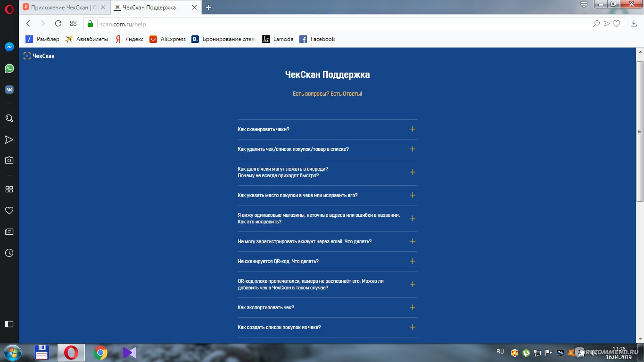
Task: Expand 'Как сканировать чеки?' plus icon
Action: tap(413, 129)
